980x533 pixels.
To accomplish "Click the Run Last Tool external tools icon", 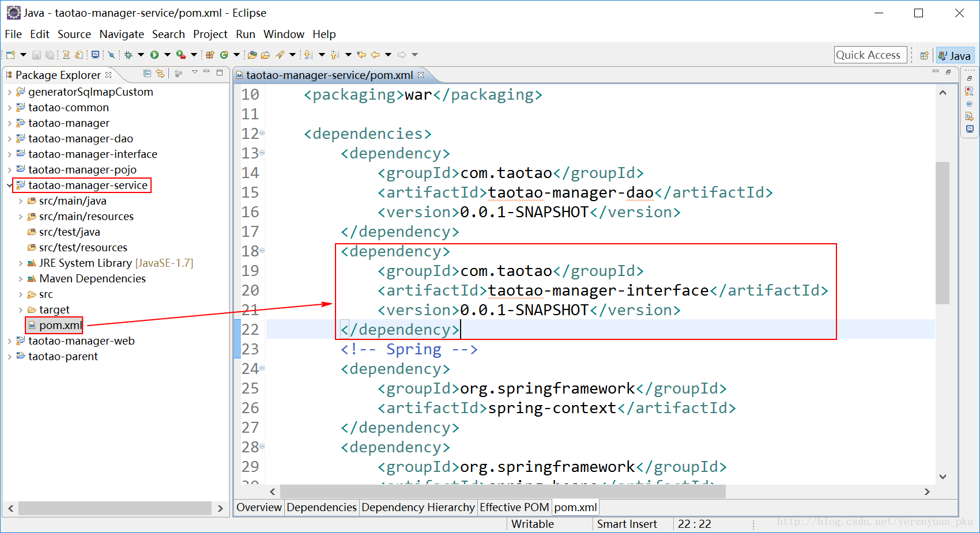I will point(181,55).
